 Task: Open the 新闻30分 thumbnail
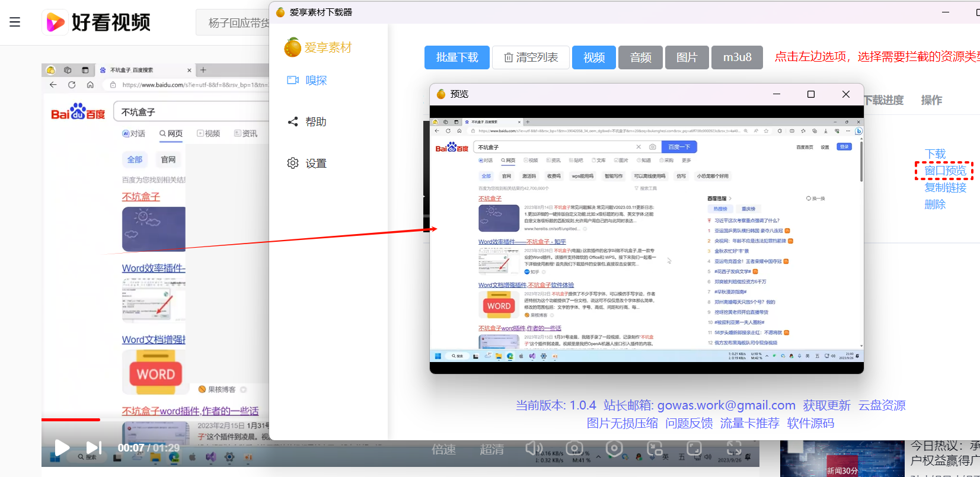coord(842,459)
